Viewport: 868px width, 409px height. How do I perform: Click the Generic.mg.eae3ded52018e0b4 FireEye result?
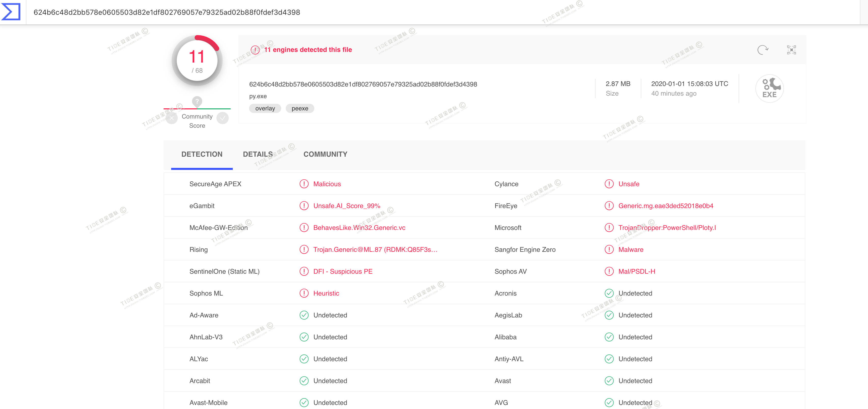pos(666,206)
